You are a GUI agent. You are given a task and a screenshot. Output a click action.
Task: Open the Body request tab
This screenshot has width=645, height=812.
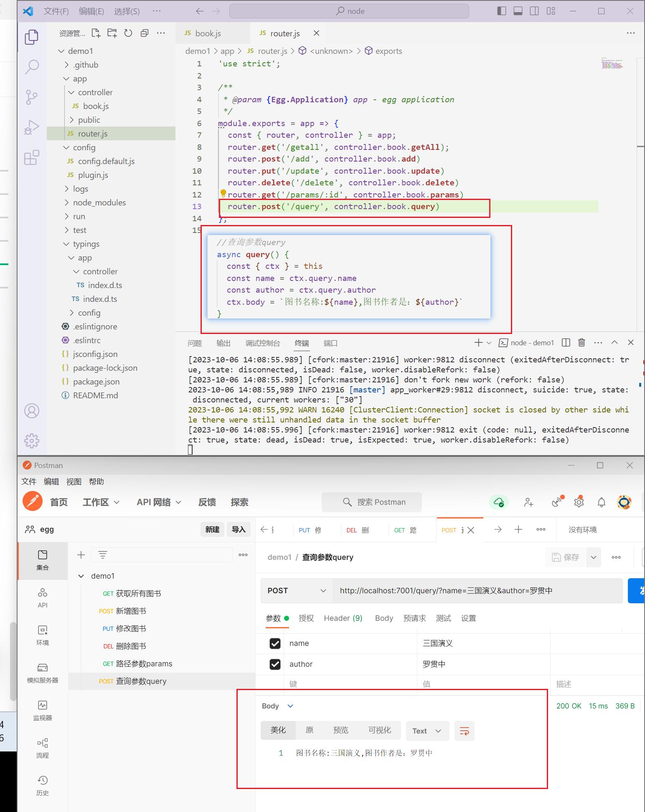pos(384,618)
